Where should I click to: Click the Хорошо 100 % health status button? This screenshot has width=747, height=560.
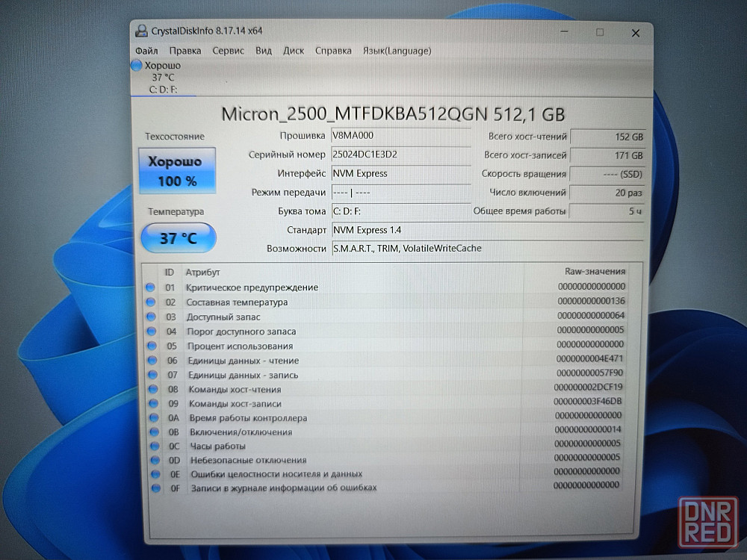point(177,171)
